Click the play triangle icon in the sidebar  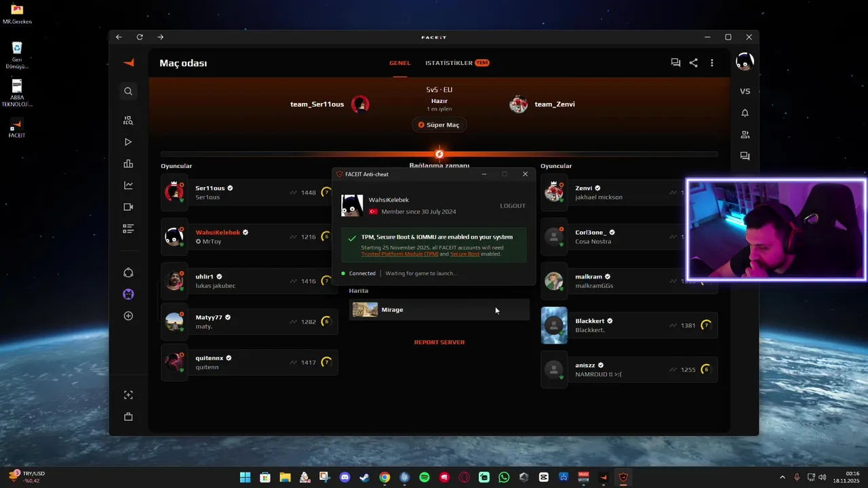click(128, 142)
